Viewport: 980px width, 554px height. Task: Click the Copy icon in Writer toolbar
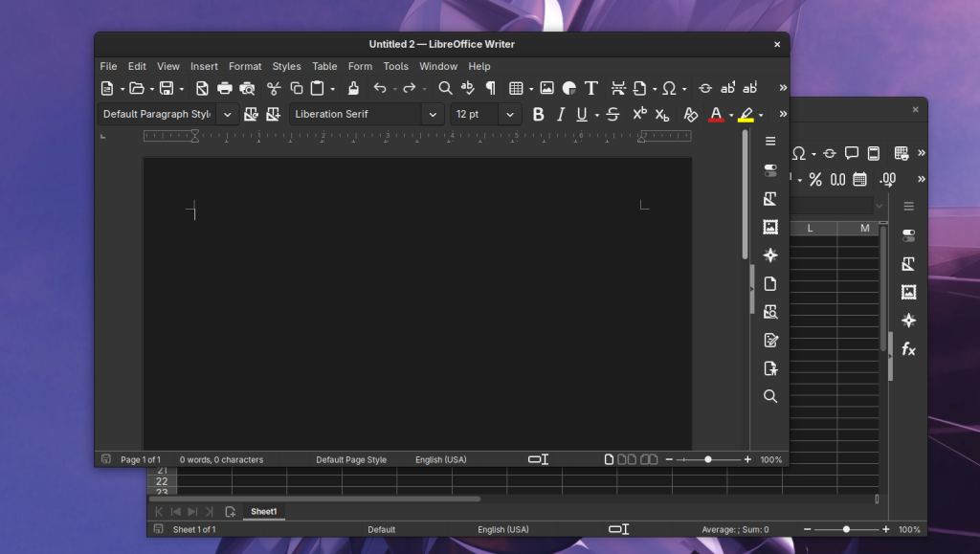tap(297, 88)
